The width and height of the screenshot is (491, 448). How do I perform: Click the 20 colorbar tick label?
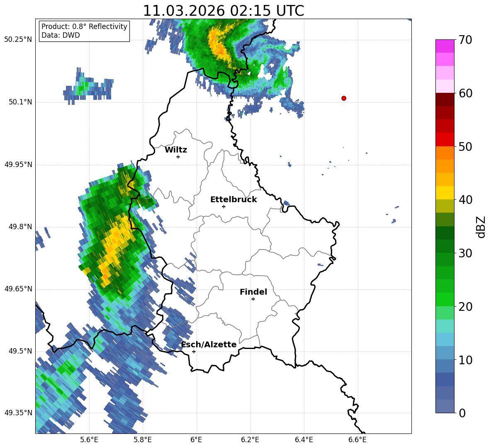[465, 307]
